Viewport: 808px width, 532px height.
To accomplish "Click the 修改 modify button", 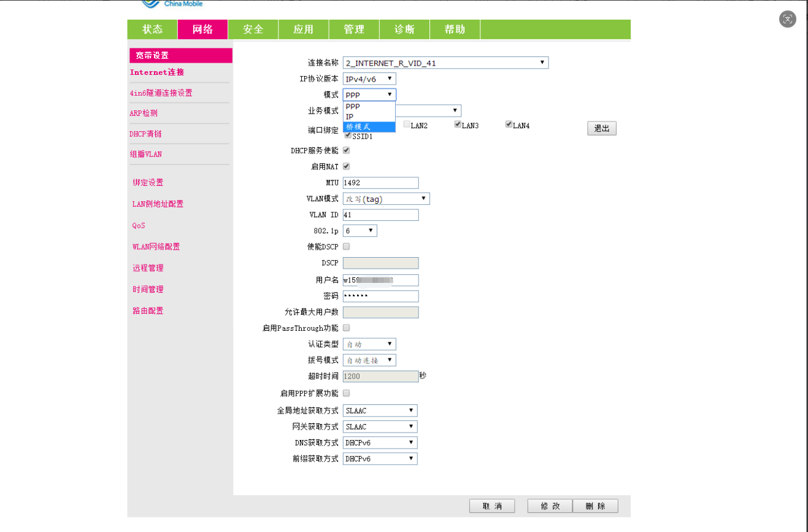I will 550,506.
